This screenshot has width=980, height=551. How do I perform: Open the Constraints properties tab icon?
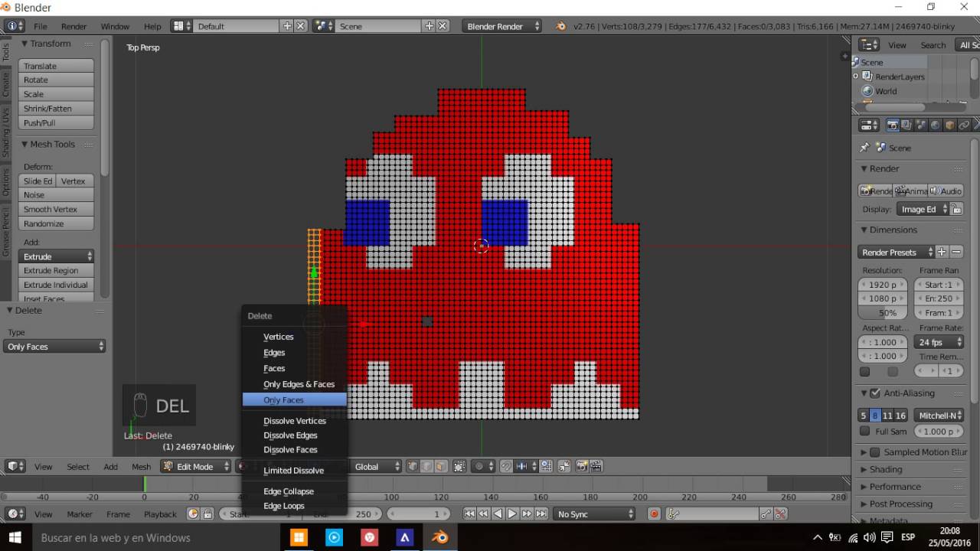(964, 125)
